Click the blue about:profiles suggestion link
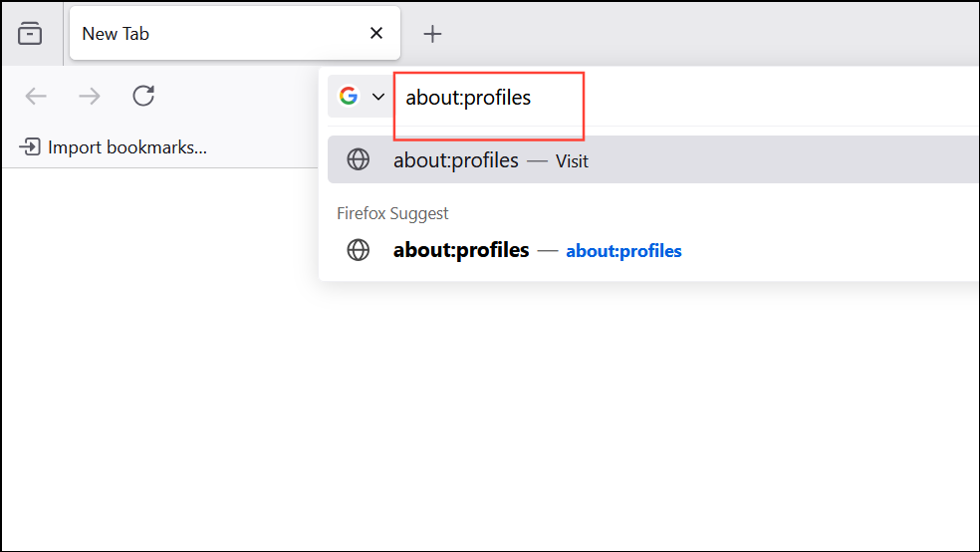 coord(623,251)
